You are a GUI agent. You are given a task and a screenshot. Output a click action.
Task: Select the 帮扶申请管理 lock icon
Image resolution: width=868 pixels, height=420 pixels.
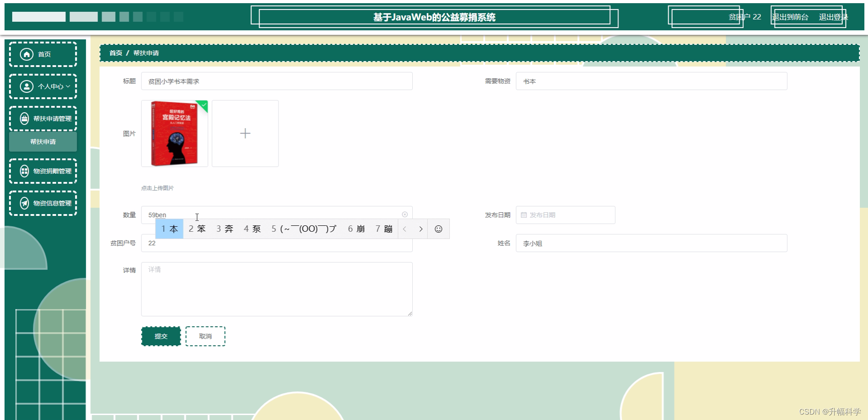click(24, 119)
